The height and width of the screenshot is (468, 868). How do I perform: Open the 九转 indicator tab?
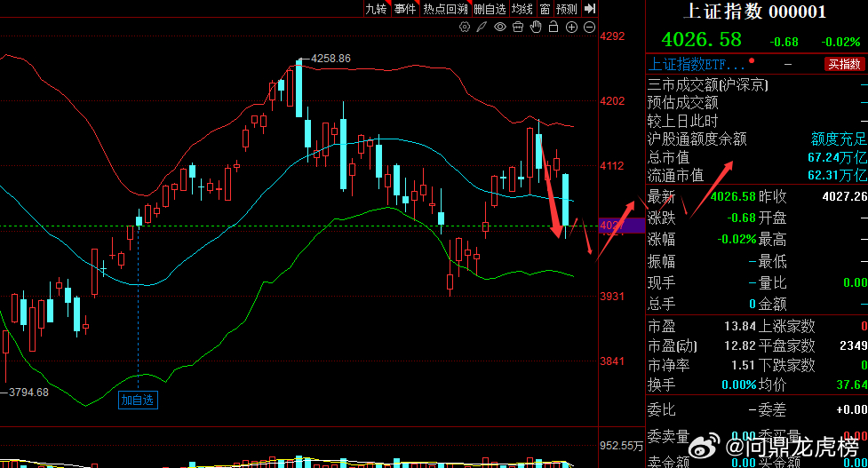(377, 9)
